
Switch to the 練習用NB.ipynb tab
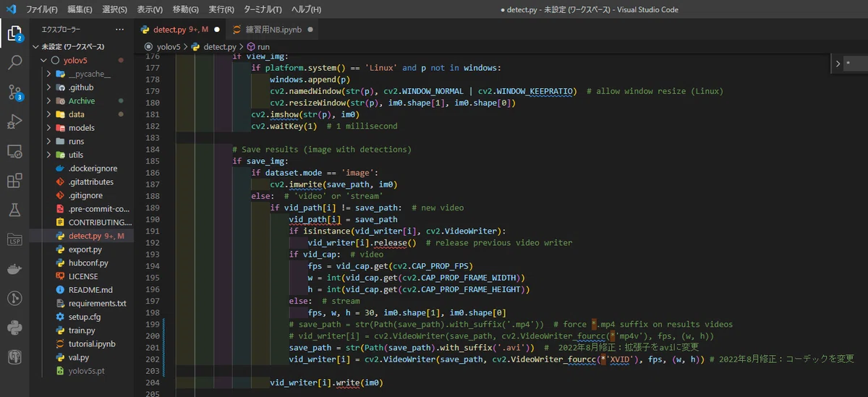pos(273,30)
